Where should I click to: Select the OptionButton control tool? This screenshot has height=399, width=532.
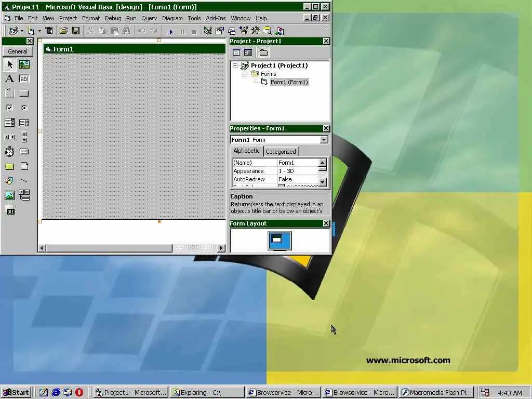pos(24,108)
